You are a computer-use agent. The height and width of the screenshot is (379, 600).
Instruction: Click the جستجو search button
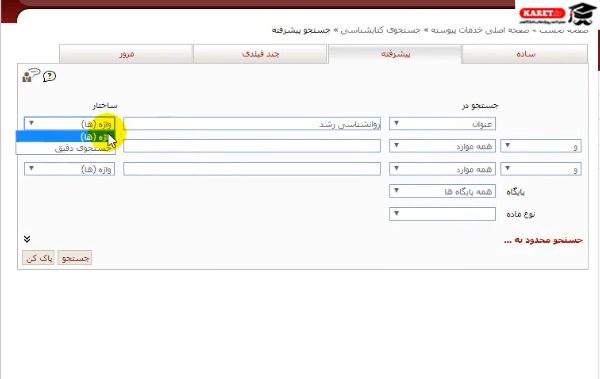[75, 258]
